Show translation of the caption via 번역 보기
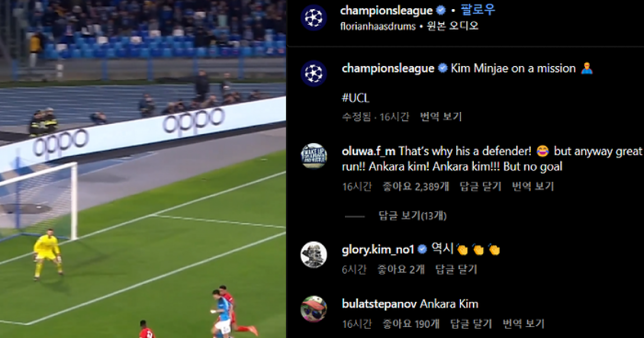Viewport: 644px width, 338px height. coord(441,116)
